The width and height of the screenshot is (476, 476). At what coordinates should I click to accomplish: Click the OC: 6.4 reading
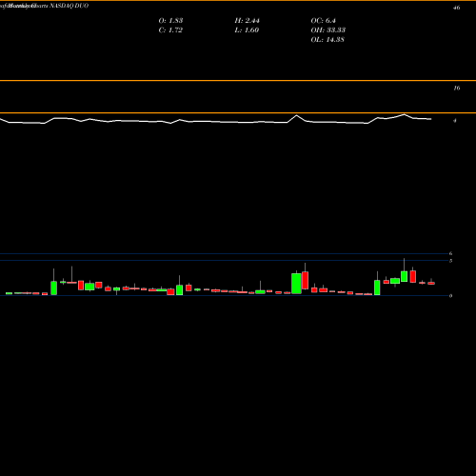324,21
